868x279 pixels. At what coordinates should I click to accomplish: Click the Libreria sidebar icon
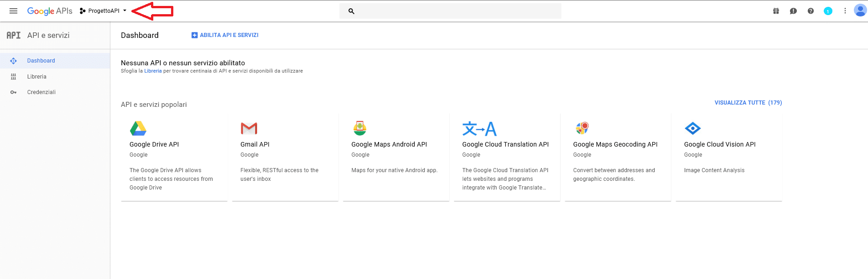(13, 77)
